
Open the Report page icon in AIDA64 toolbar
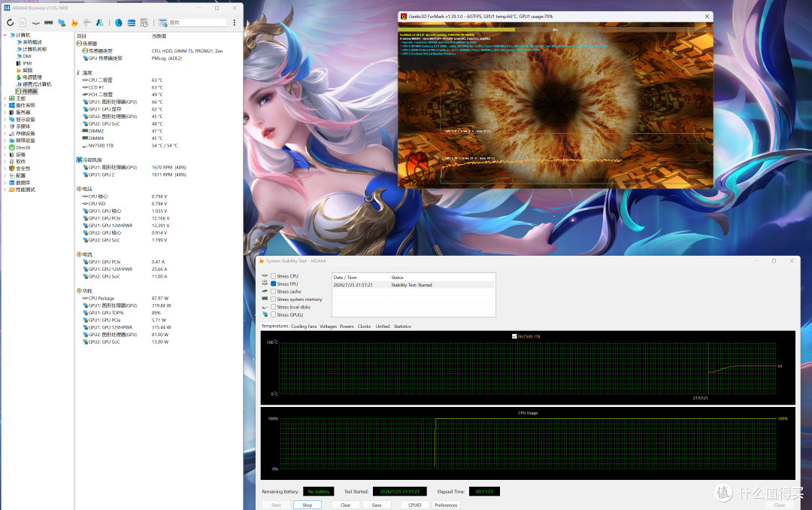[x=23, y=23]
